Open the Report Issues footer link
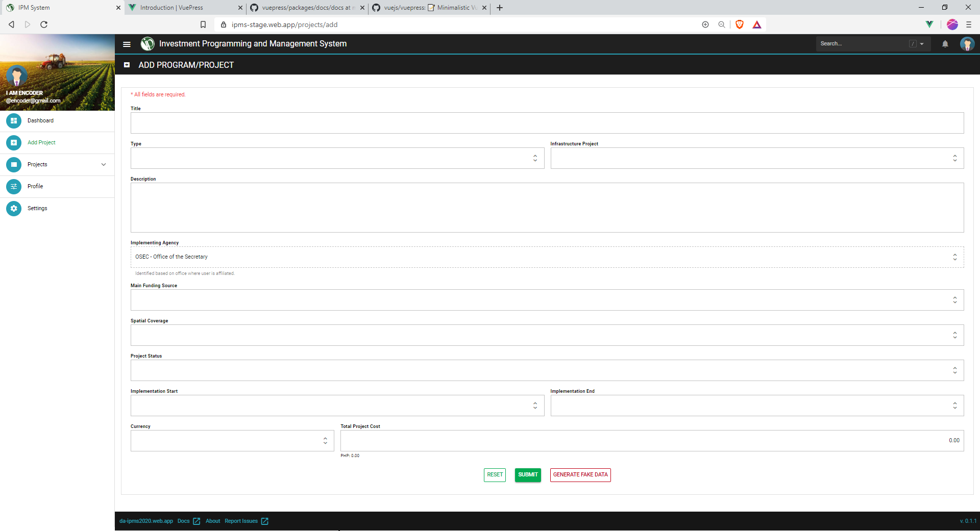The image size is (980, 531). tap(241, 521)
